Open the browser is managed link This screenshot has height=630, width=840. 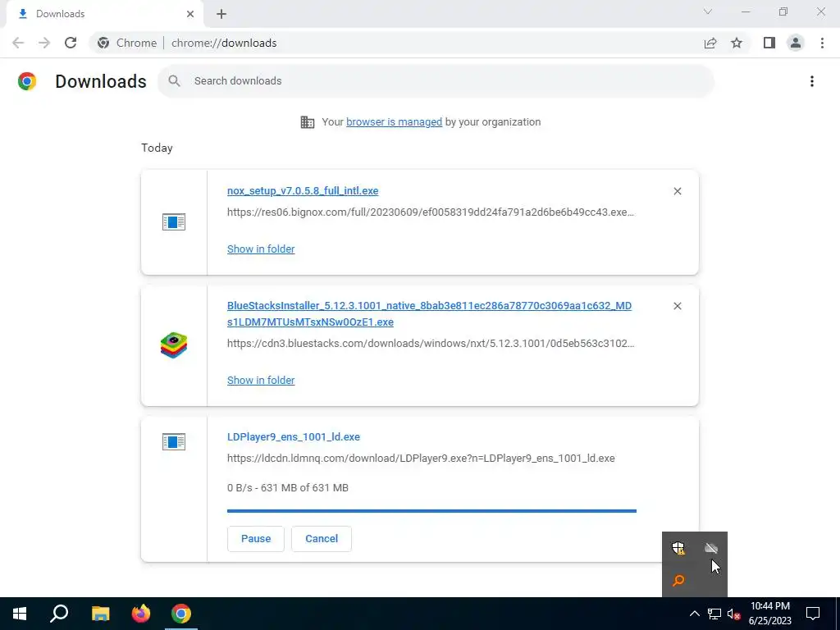[394, 121]
